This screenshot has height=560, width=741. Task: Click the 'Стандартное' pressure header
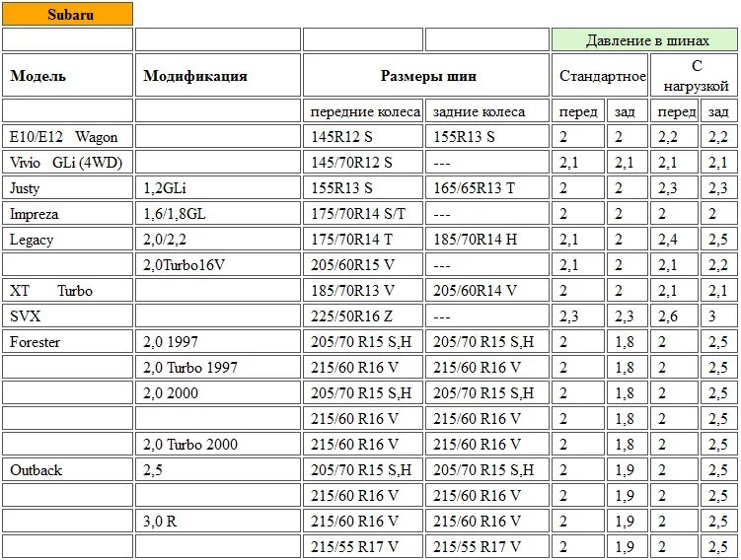point(600,76)
